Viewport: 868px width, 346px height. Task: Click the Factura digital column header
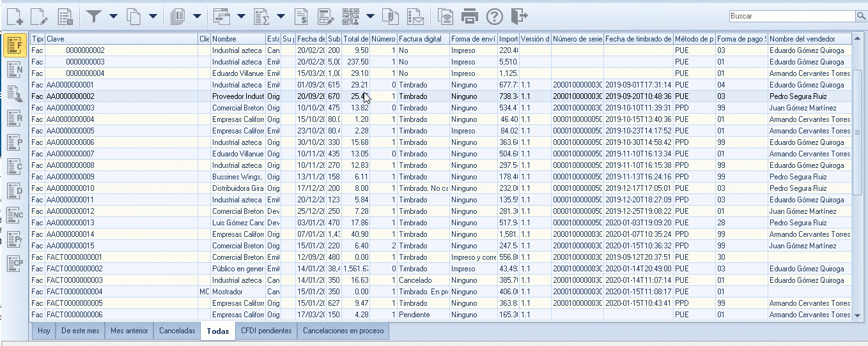[x=422, y=39]
